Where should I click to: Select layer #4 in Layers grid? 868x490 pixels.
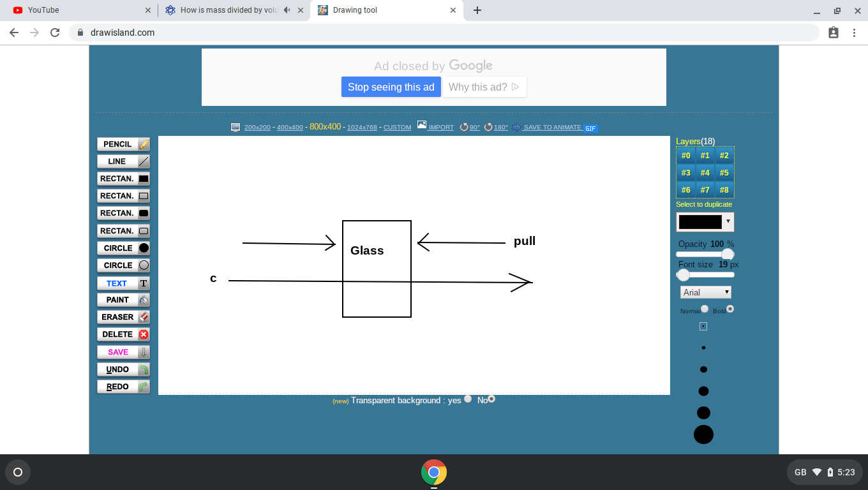click(705, 173)
